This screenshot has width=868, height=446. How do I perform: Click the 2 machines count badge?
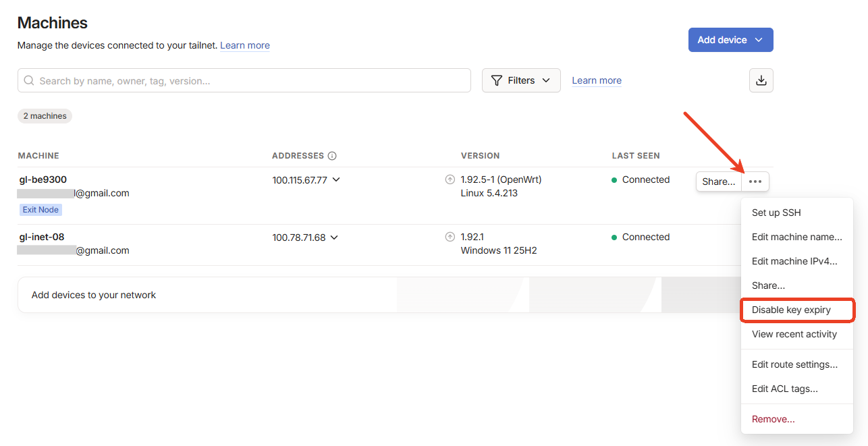45,116
